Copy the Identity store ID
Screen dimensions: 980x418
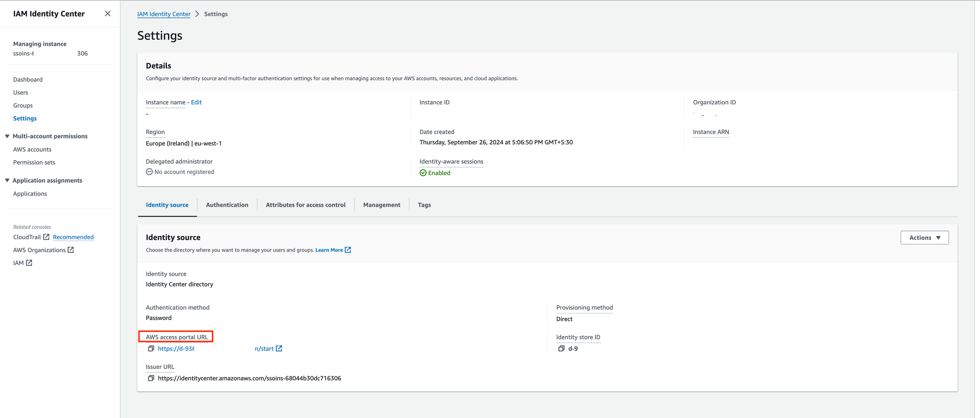(561, 348)
